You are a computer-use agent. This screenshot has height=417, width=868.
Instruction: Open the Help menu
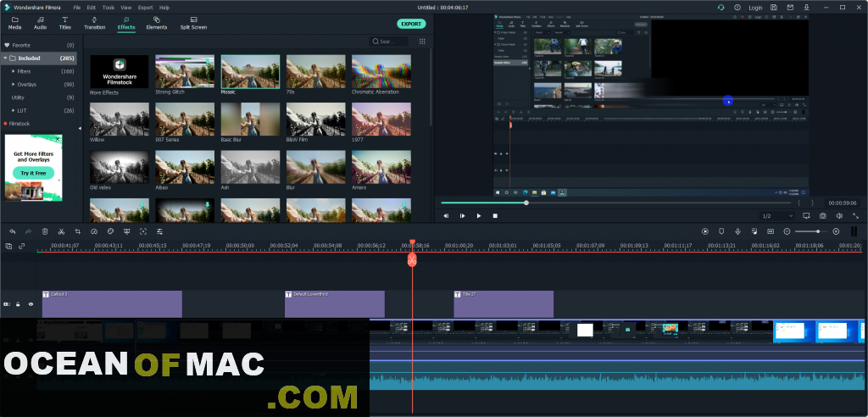164,8
